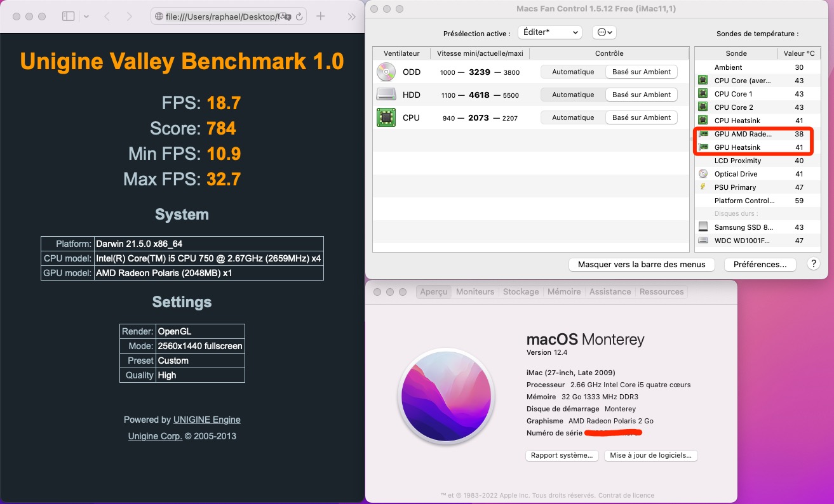
Task: Switch to the Stockage tab
Action: tap(521, 292)
